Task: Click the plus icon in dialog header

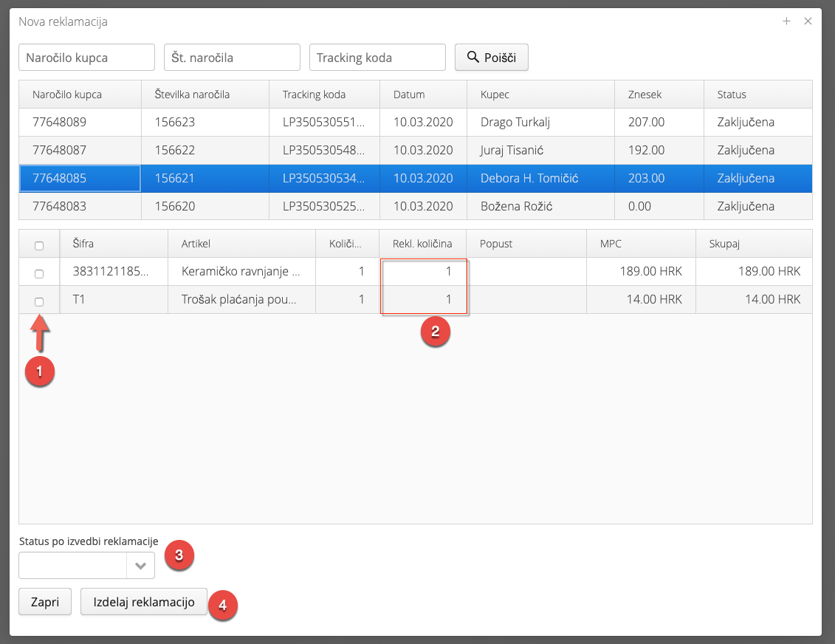Action: [x=786, y=21]
